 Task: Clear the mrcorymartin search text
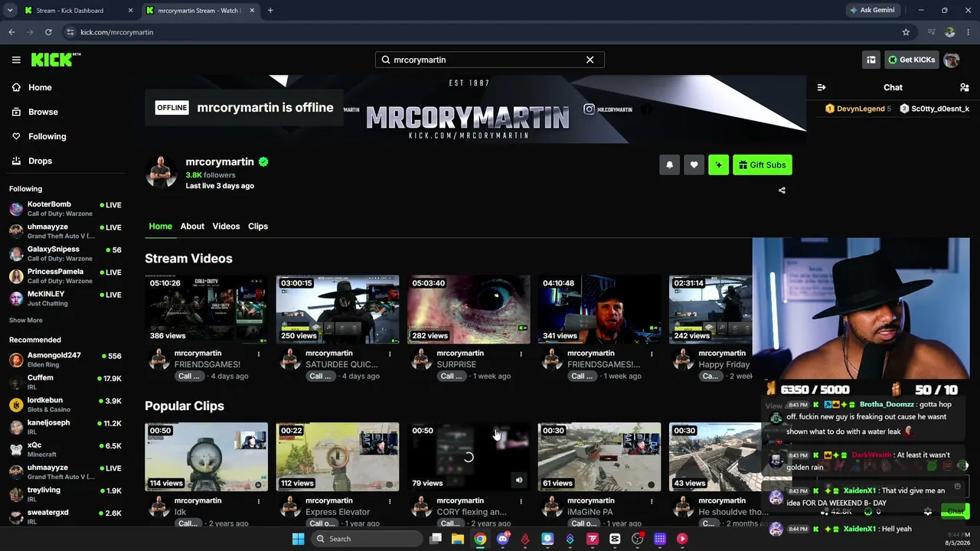pos(590,60)
